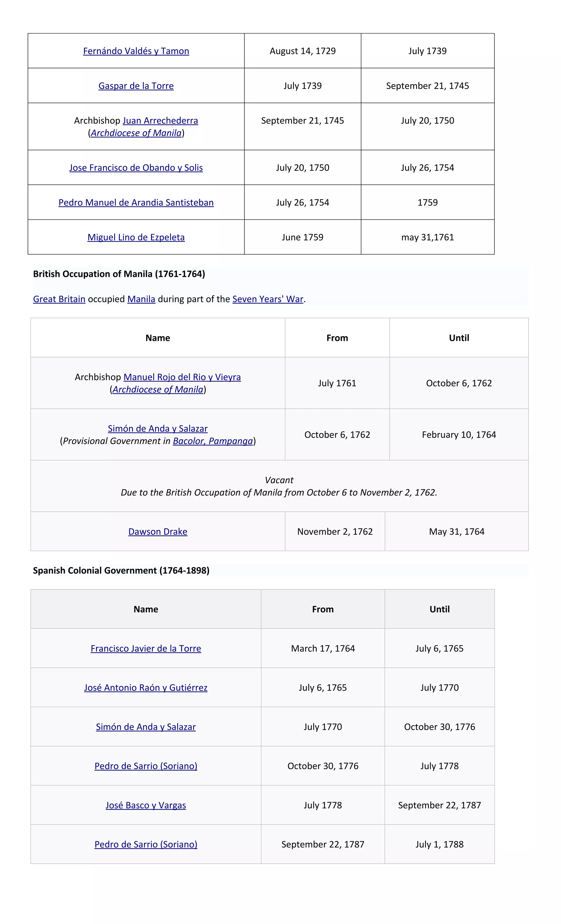The height and width of the screenshot is (924, 561).
Task: Open the José Basco y Vargas link
Action: [146, 805]
